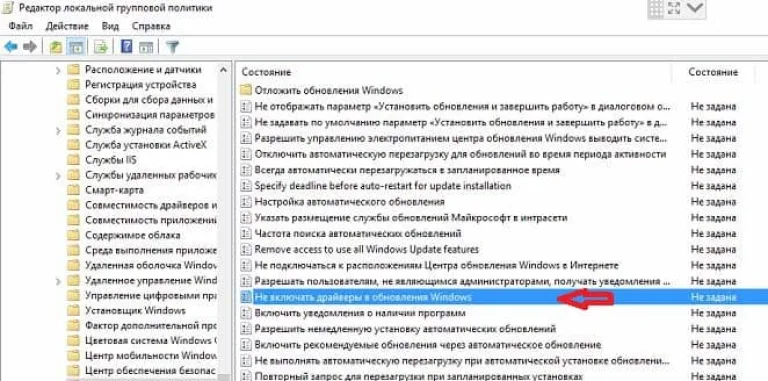Image resolution: width=768 pixels, height=381 pixels.
Task: Select Служба установки ActiveX tree folder
Action: (146, 145)
